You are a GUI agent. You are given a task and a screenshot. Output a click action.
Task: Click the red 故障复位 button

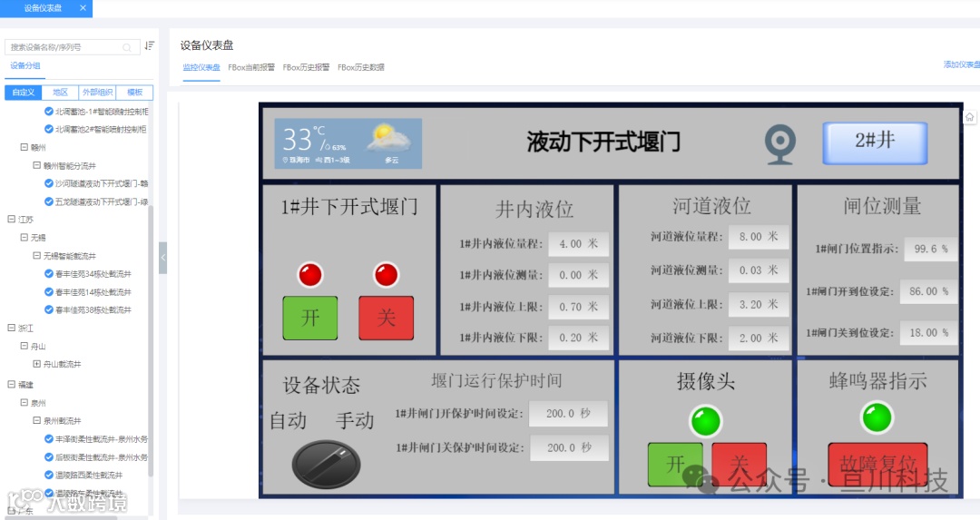point(877,465)
